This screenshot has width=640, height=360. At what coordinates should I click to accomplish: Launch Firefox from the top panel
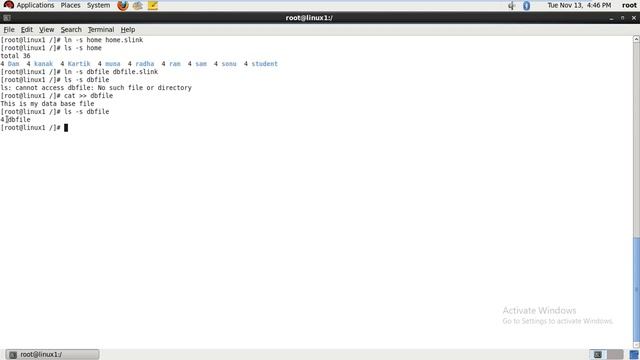(x=122, y=5)
